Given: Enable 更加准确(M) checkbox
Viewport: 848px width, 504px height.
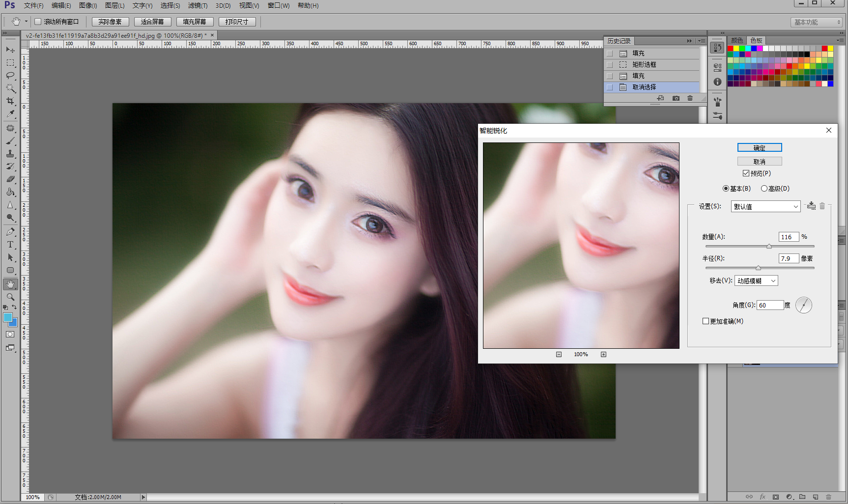Looking at the screenshot, I should click(x=706, y=321).
